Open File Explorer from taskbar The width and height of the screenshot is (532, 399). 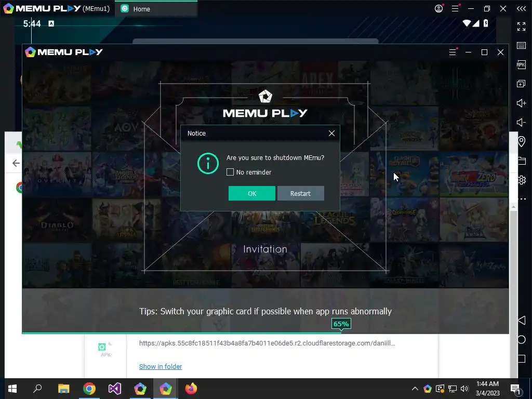point(63,389)
